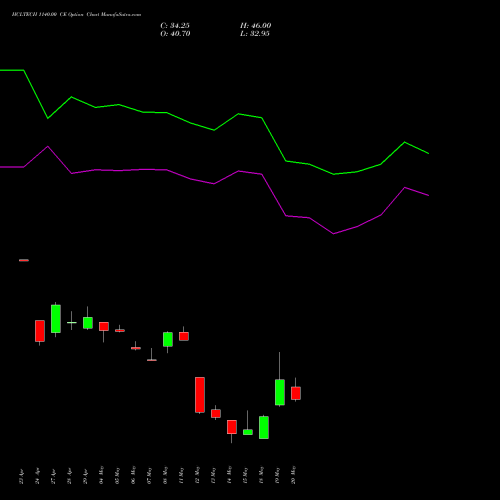Click the large red candle on 12 May
The width and height of the screenshot is (500, 500).
click(200, 395)
